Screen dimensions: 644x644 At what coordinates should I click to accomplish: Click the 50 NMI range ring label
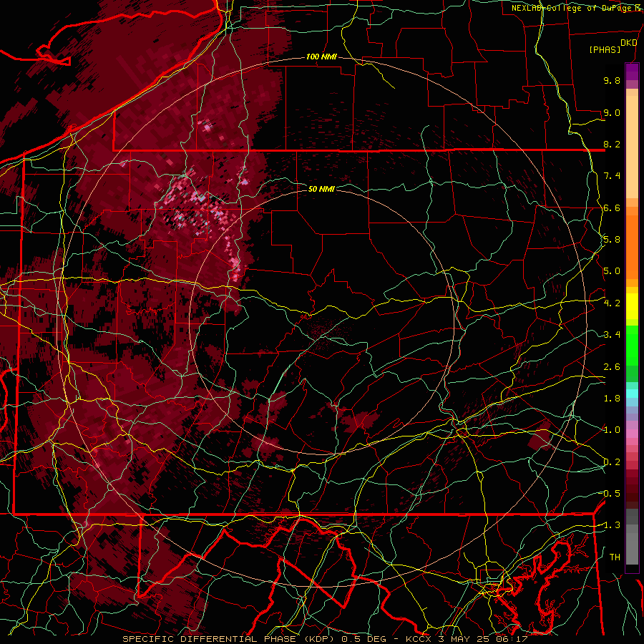tap(321, 189)
